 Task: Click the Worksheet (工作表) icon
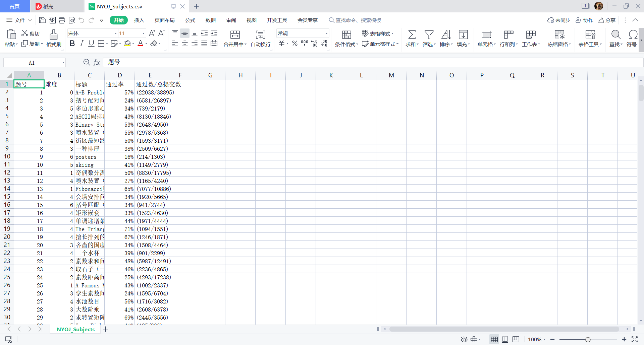tap(531, 34)
